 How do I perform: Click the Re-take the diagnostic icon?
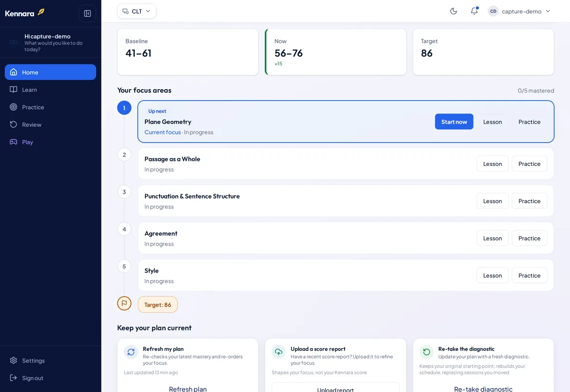(427, 352)
